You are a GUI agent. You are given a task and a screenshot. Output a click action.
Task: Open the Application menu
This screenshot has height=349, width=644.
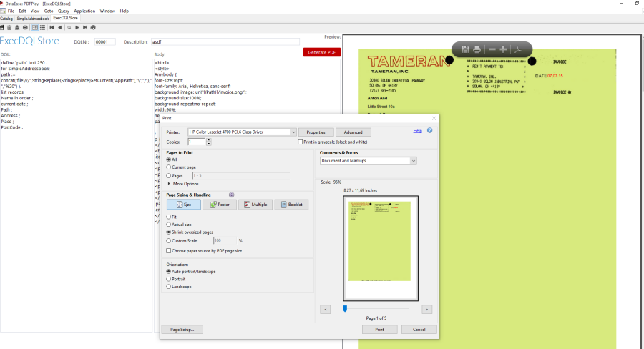[x=84, y=11]
